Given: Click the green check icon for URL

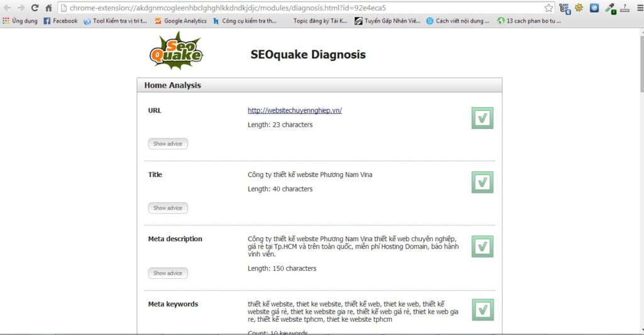Looking at the screenshot, I should click(x=482, y=118).
